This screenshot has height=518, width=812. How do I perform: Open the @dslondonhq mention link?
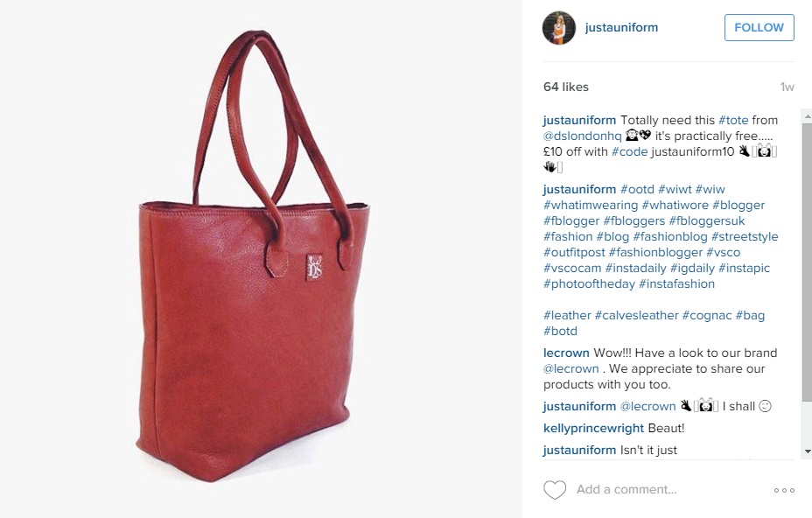[582, 136]
